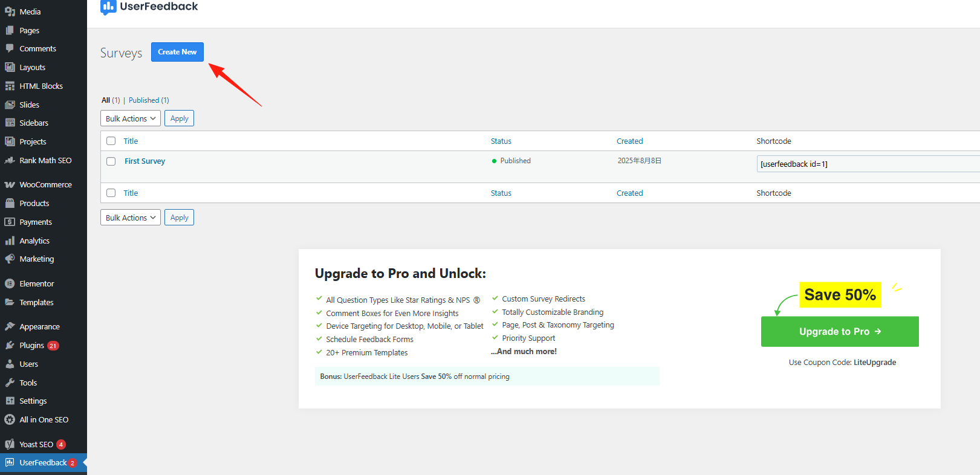Click the WooCommerce icon in sidebar
The width and height of the screenshot is (980, 475).
(10, 185)
